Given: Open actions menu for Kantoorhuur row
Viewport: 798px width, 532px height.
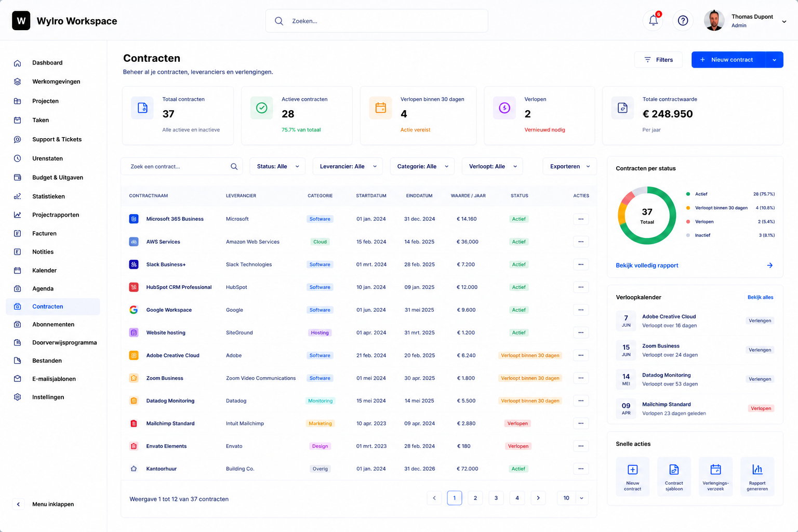Looking at the screenshot, I should (x=581, y=469).
